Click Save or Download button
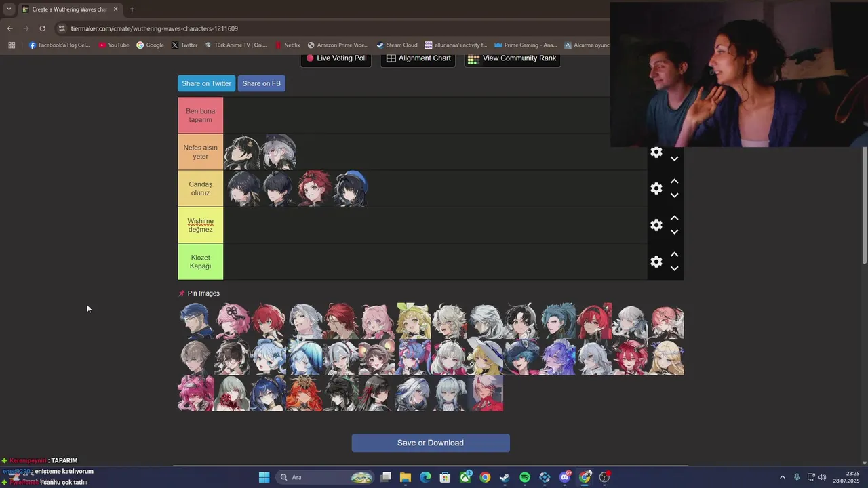The height and width of the screenshot is (488, 868). click(x=431, y=443)
